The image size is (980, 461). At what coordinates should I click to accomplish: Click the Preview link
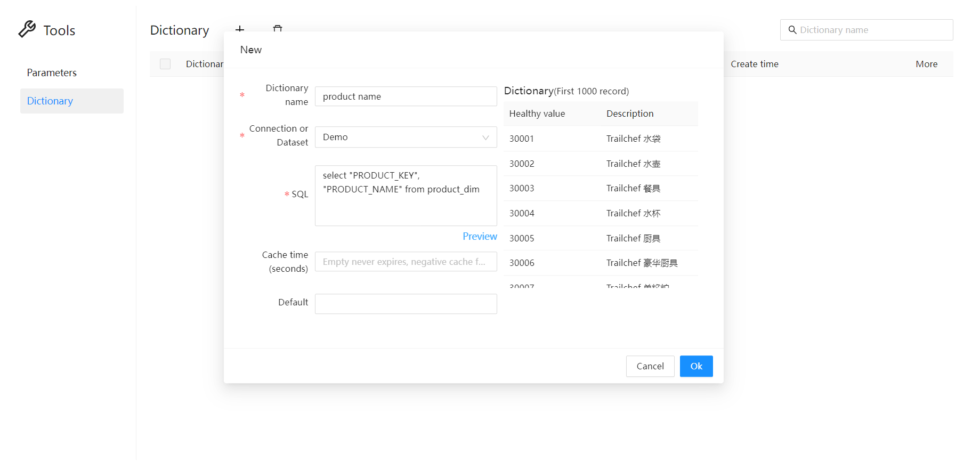coord(480,236)
